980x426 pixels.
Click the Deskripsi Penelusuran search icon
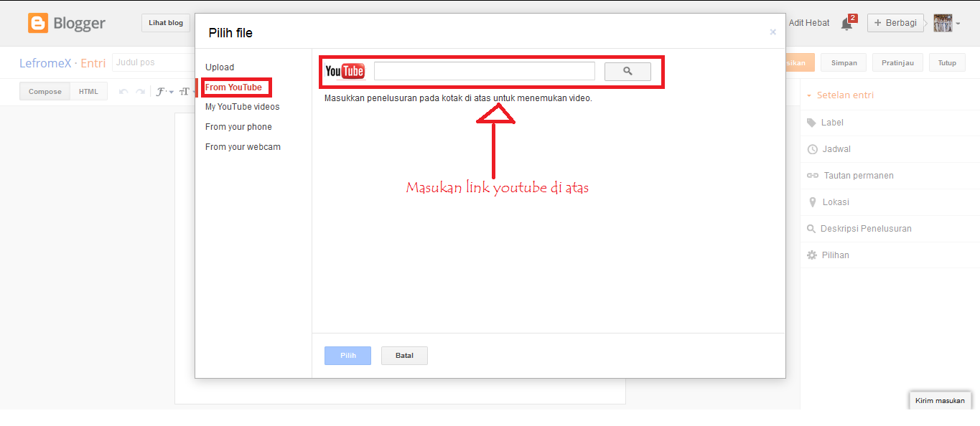812,229
